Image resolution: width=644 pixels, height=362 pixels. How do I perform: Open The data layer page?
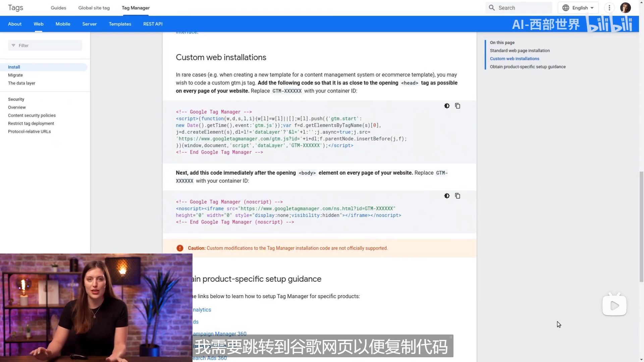pos(21,83)
